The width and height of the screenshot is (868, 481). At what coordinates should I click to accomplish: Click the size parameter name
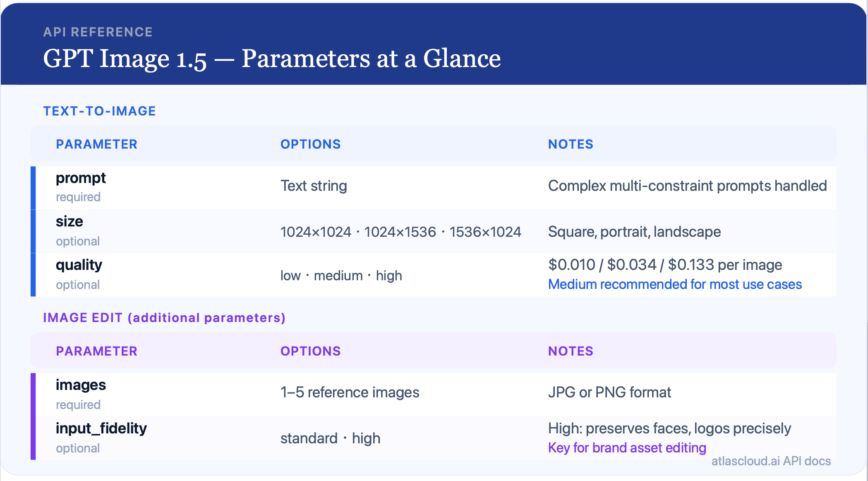70,221
